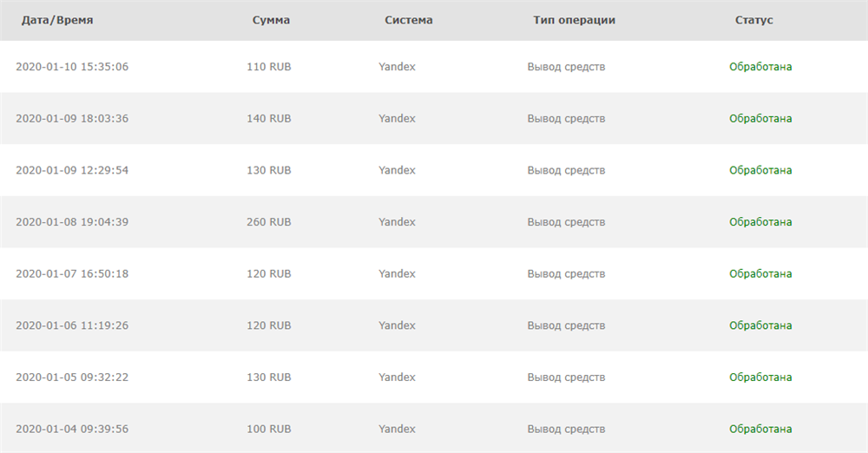Click Обработана status in the 2020-01-04 row
This screenshot has height=453, width=868.
point(760,430)
